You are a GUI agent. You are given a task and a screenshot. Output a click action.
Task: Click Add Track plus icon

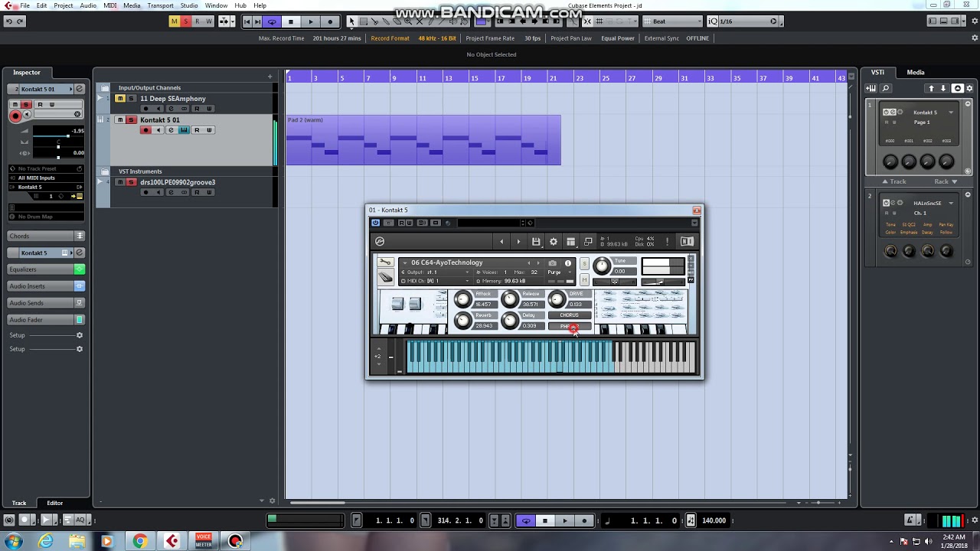click(x=269, y=77)
